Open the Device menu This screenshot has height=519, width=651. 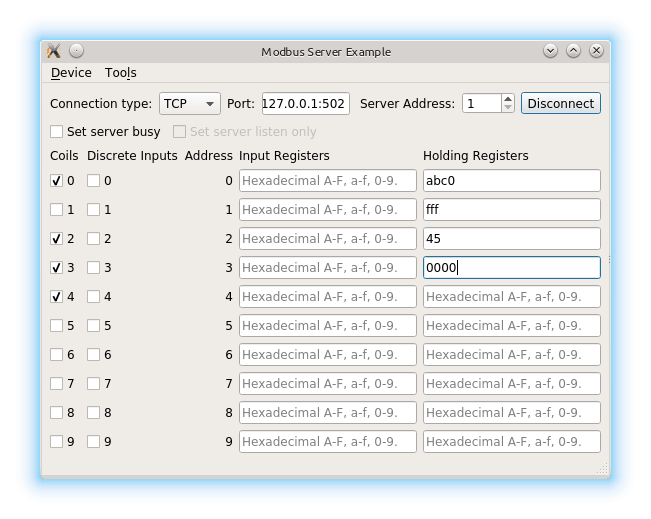click(71, 73)
